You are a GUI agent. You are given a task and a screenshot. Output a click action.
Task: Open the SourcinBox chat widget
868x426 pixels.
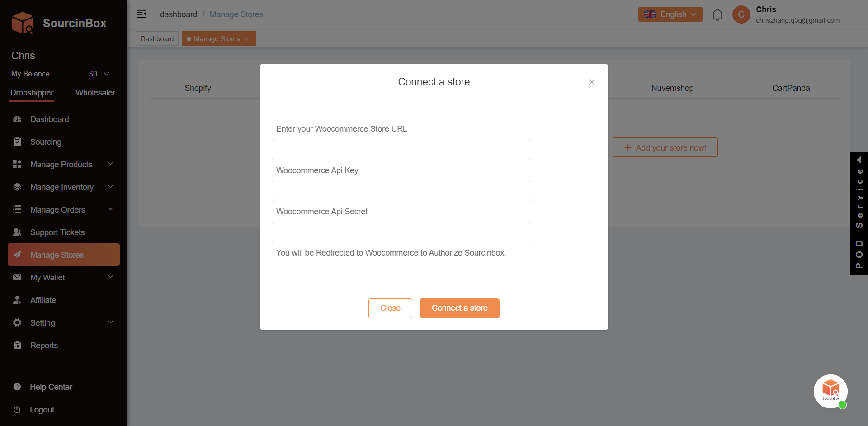point(830,391)
